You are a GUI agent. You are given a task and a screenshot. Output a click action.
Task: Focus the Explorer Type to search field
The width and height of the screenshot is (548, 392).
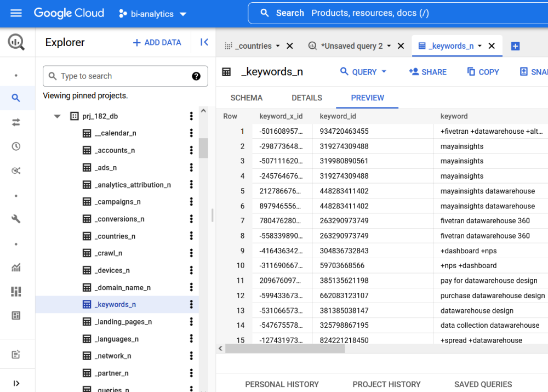click(x=125, y=76)
